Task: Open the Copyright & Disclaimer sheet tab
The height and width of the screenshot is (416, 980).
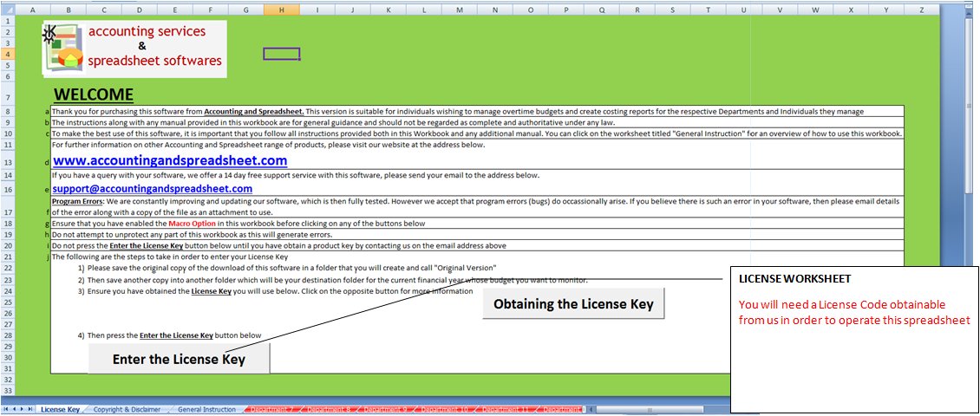Action: pos(127,409)
